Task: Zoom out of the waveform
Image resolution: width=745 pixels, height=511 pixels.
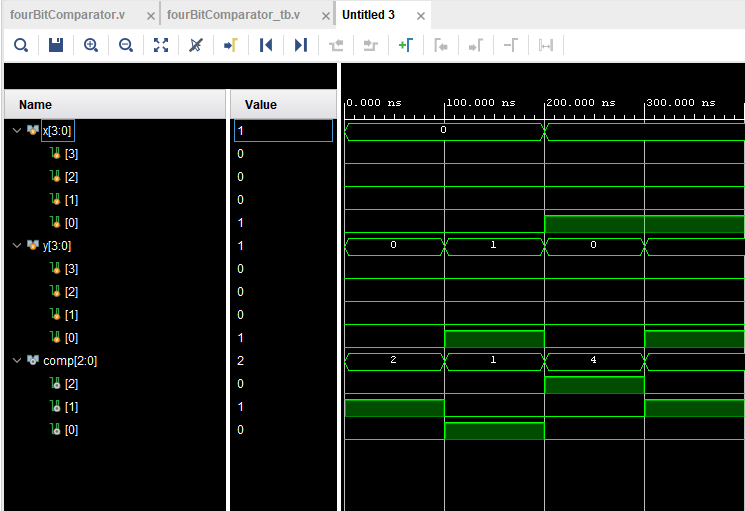Action: point(126,45)
